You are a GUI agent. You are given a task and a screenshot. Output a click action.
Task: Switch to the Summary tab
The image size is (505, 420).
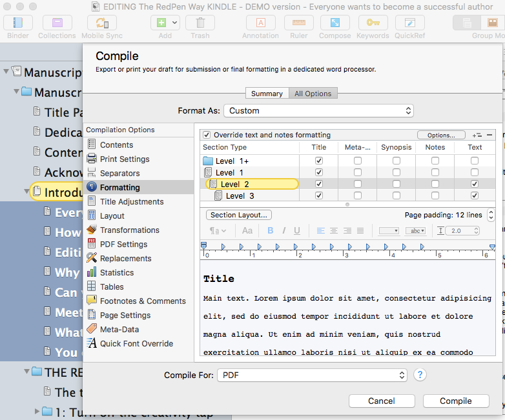click(267, 94)
